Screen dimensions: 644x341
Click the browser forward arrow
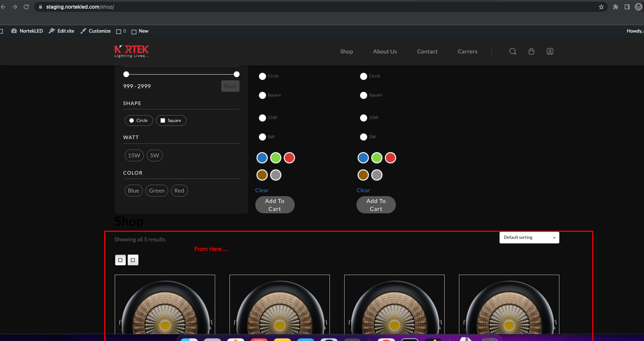coord(15,7)
